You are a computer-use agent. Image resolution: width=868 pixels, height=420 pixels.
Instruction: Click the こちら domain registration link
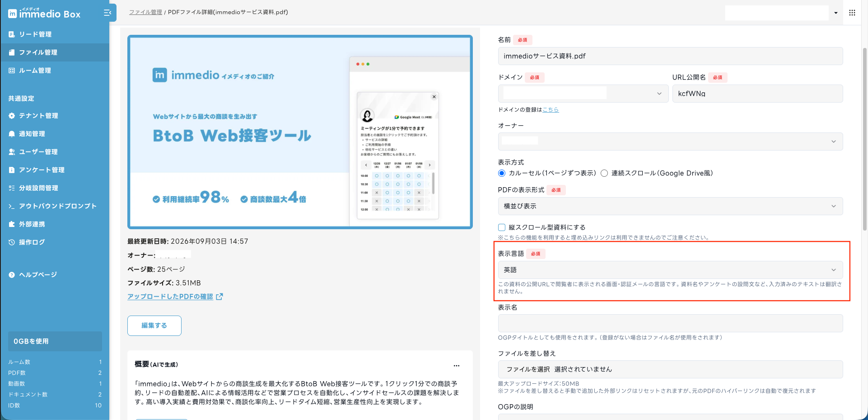point(551,110)
